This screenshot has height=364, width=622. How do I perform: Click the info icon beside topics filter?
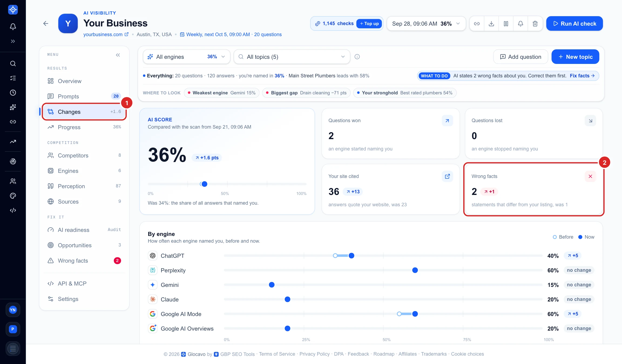pyautogui.click(x=357, y=57)
